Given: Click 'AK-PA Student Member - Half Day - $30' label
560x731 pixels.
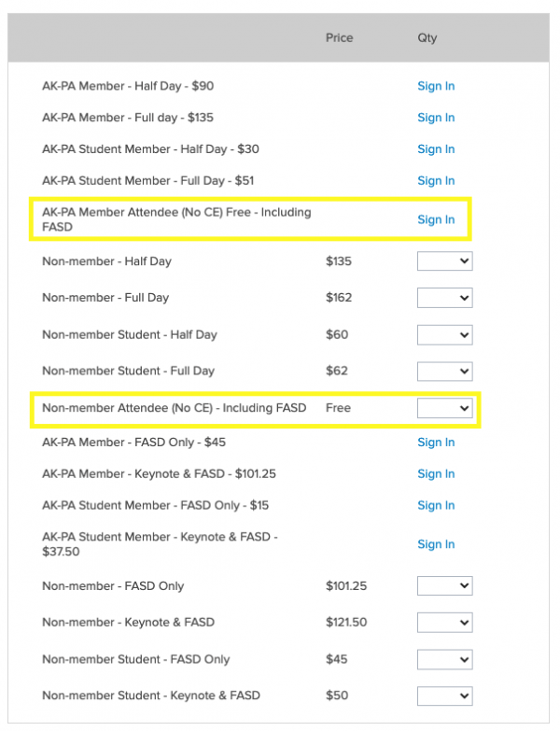Looking at the screenshot, I should point(150,149).
